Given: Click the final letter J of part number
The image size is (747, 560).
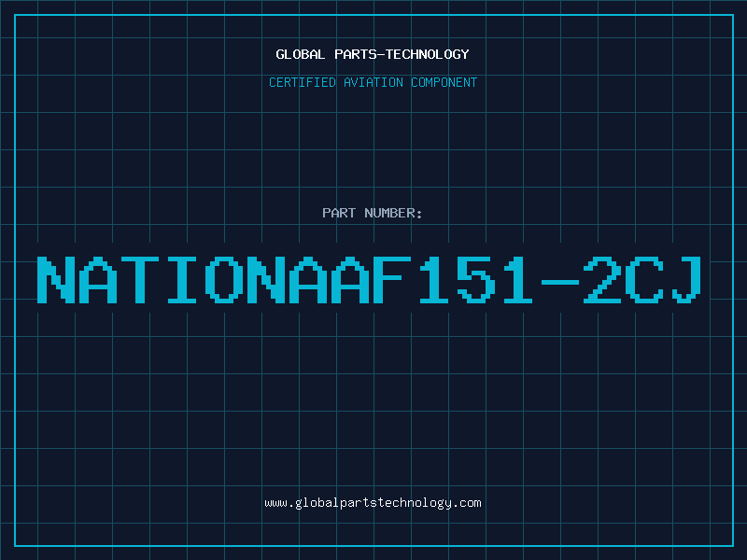Looking at the screenshot, I should [x=687, y=280].
